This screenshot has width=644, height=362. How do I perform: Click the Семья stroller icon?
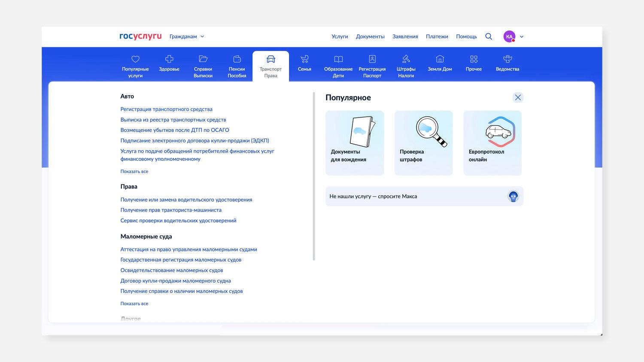pyautogui.click(x=304, y=59)
